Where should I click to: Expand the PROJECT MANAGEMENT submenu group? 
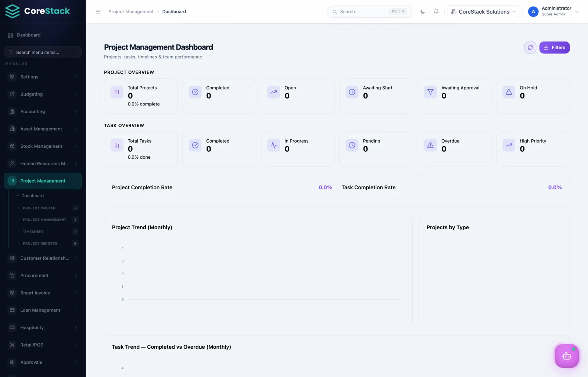click(x=48, y=220)
